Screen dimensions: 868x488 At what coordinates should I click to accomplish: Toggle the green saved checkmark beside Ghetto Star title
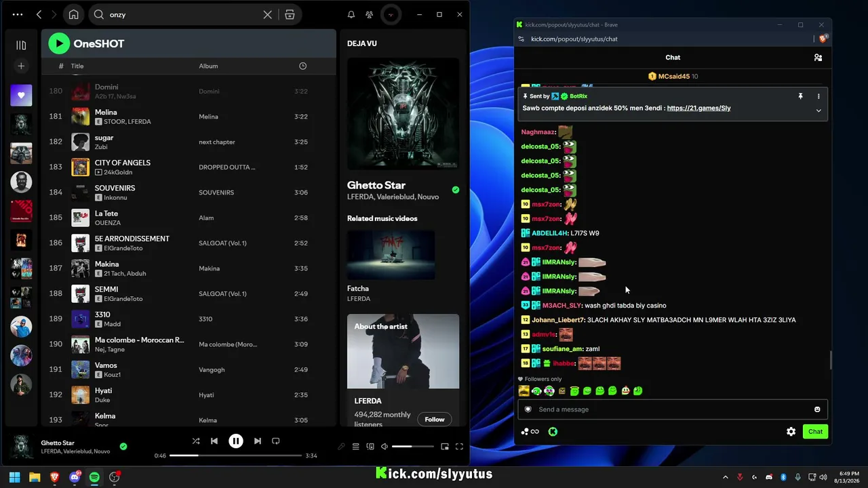tap(456, 190)
